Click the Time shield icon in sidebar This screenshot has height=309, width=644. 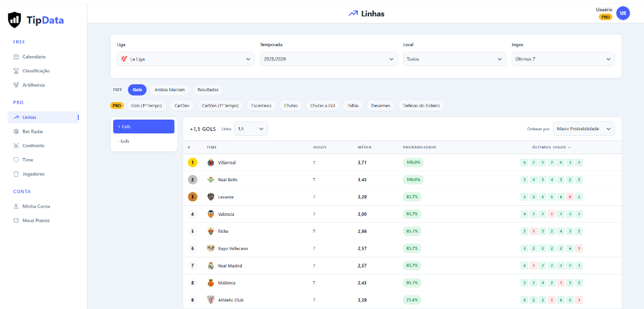pos(16,160)
